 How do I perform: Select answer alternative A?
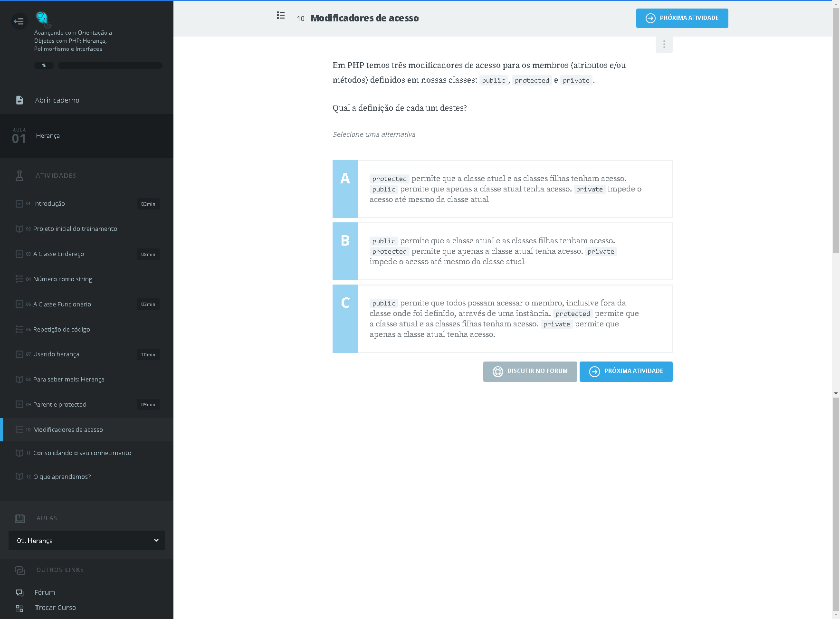(x=502, y=189)
